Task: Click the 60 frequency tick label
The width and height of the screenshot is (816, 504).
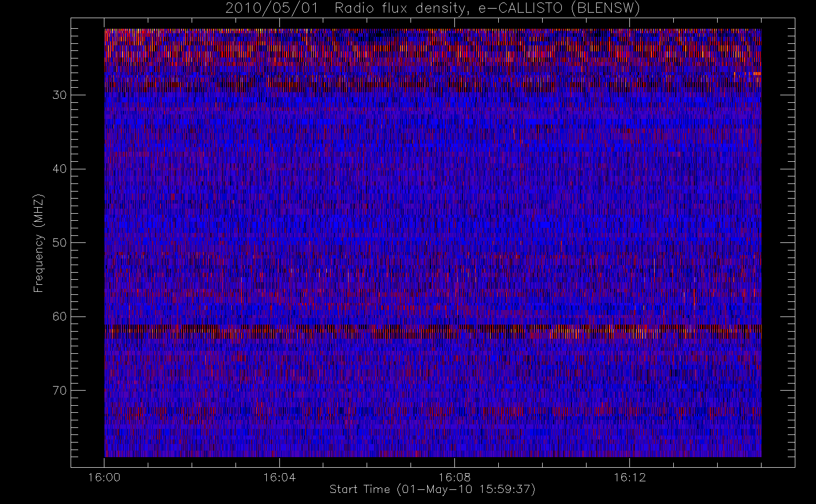Action: click(x=60, y=317)
